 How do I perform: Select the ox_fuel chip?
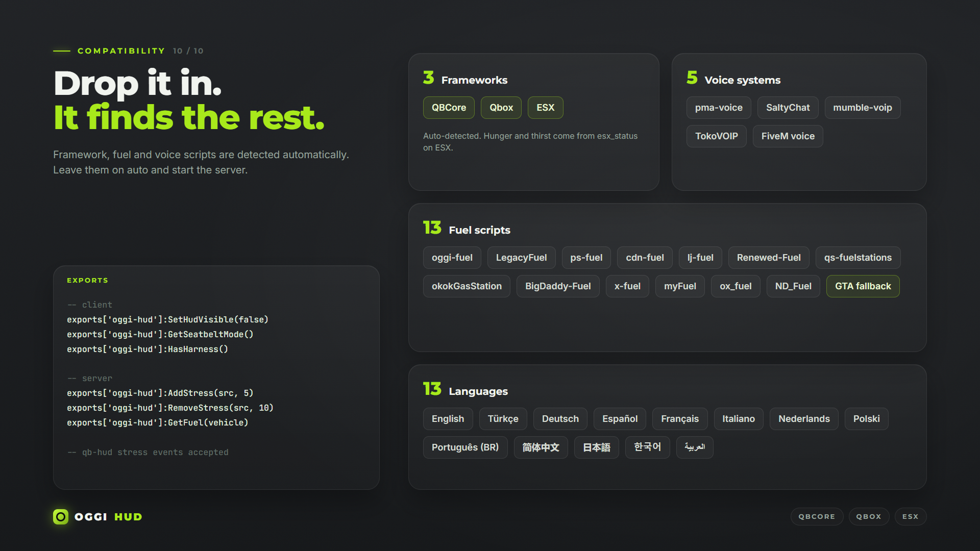(736, 286)
